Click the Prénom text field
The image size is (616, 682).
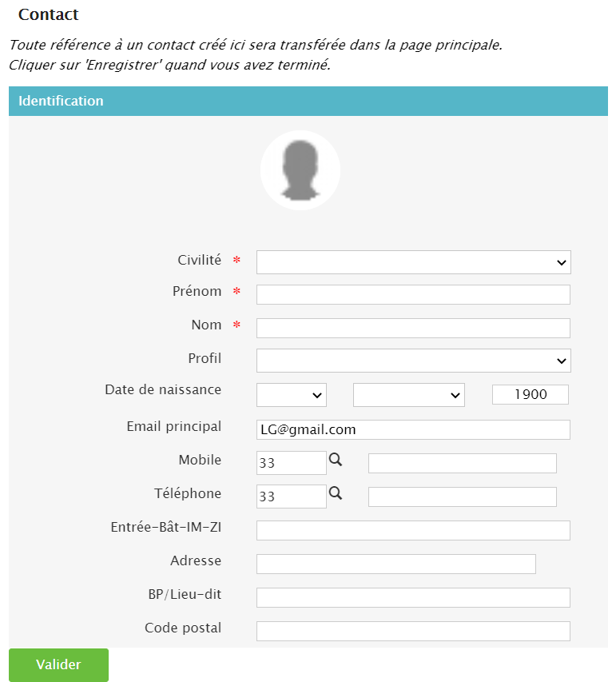pos(413,294)
